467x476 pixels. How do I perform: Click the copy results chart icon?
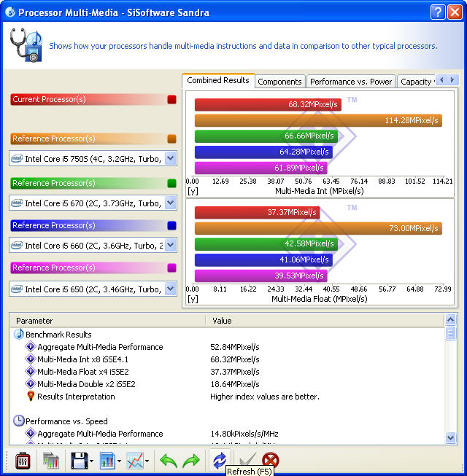(51, 461)
